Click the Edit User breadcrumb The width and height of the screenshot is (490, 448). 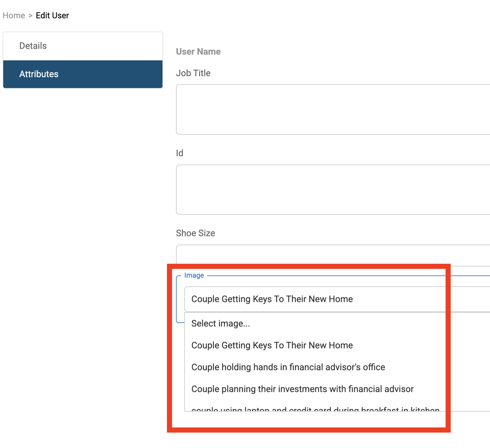coord(52,15)
